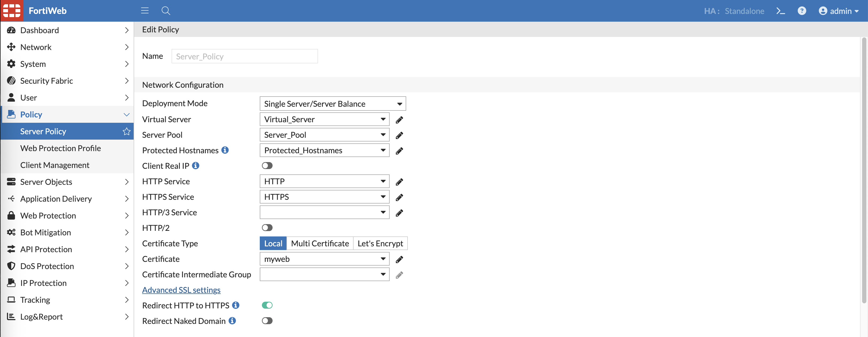This screenshot has width=868, height=337.
Task: Enable the Client Real IP toggle
Action: pos(267,166)
